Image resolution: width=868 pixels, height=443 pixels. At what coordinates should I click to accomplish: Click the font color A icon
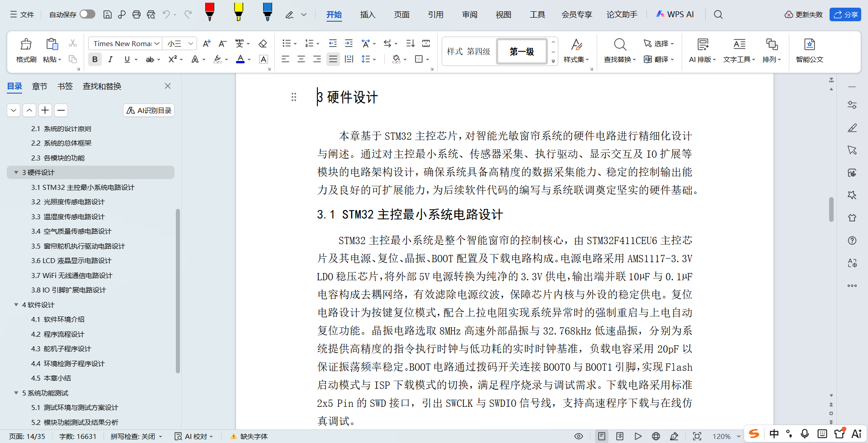[x=241, y=59]
